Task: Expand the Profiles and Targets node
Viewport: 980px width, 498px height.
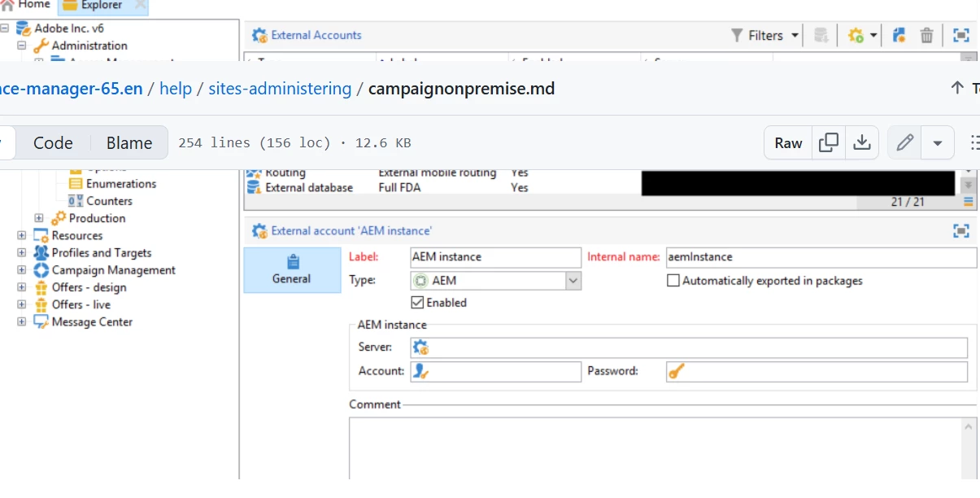Action: 22,252
